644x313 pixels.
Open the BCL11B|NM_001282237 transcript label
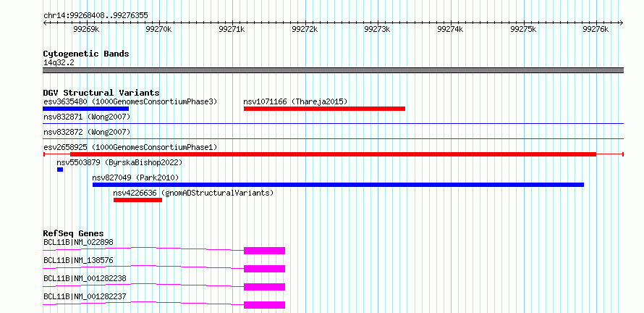click(85, 296)
